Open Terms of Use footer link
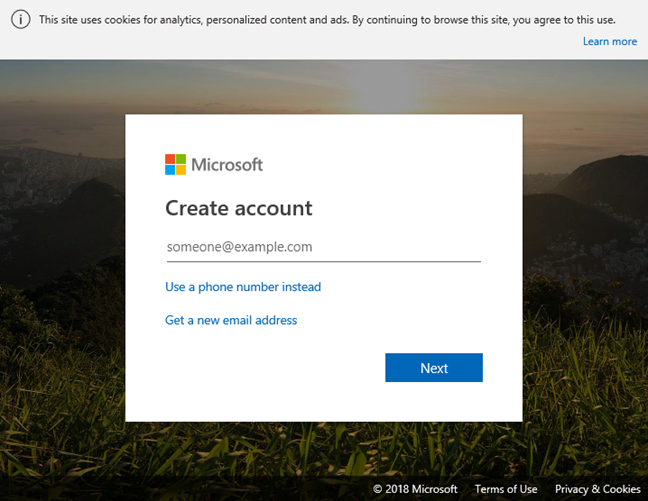 506,489
